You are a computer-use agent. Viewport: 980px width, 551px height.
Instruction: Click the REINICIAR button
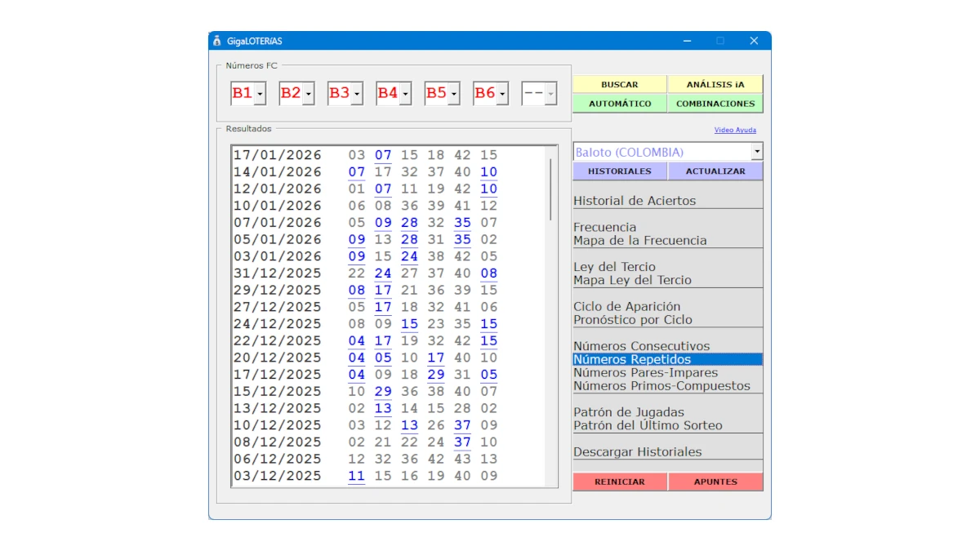(621, 482)
